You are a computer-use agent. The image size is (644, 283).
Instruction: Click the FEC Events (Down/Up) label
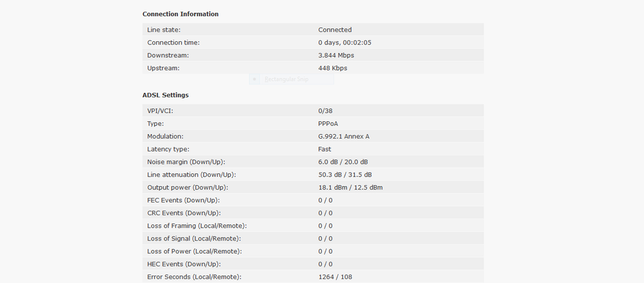pos(184,200)
